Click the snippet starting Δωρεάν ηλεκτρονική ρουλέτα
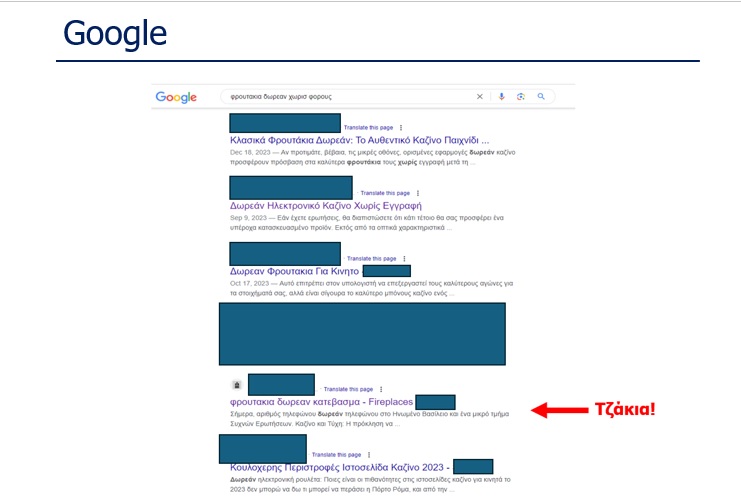This screenshot has width=741, height=503. point(370,485)
